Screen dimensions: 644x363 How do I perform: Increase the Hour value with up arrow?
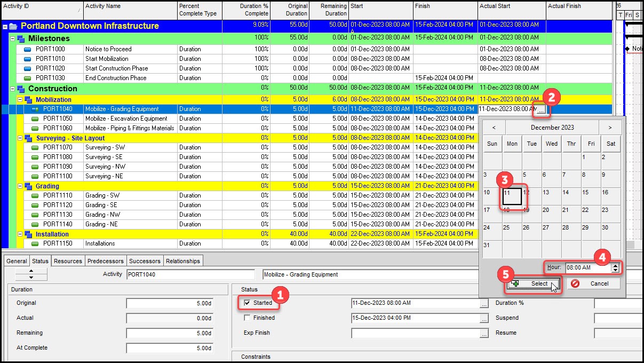pyautogui.click(x=615, y=264)
